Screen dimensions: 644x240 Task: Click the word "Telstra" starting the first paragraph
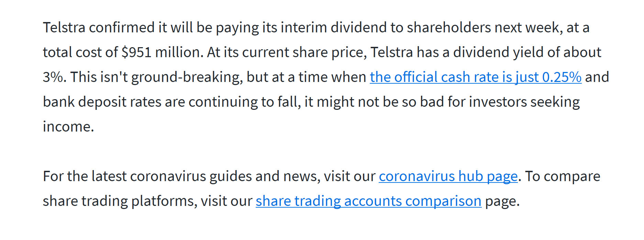[64, 28]
